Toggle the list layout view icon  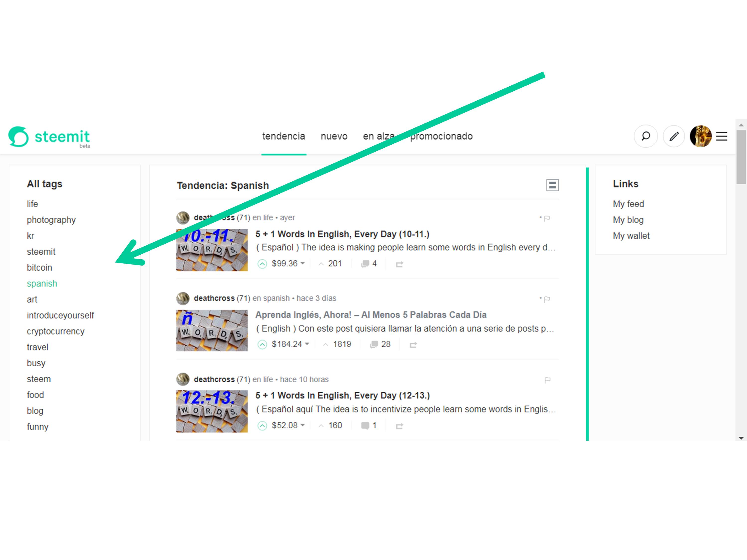[x=553, y=185]
